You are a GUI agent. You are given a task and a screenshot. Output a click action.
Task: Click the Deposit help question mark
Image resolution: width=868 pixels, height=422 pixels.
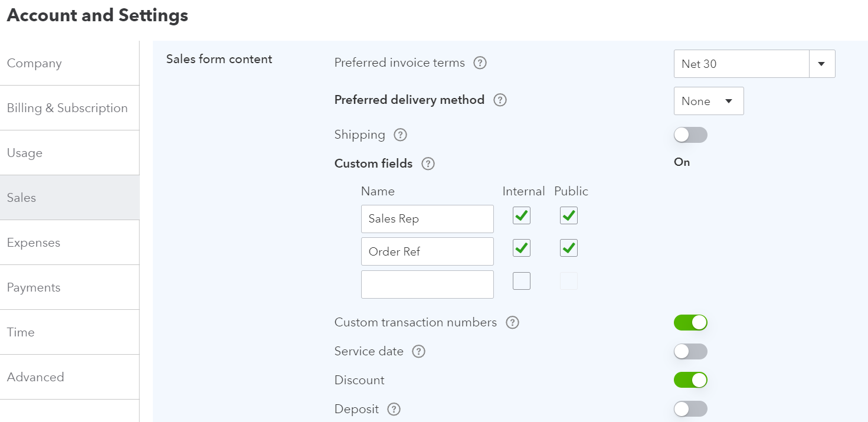tap(394, 409)
